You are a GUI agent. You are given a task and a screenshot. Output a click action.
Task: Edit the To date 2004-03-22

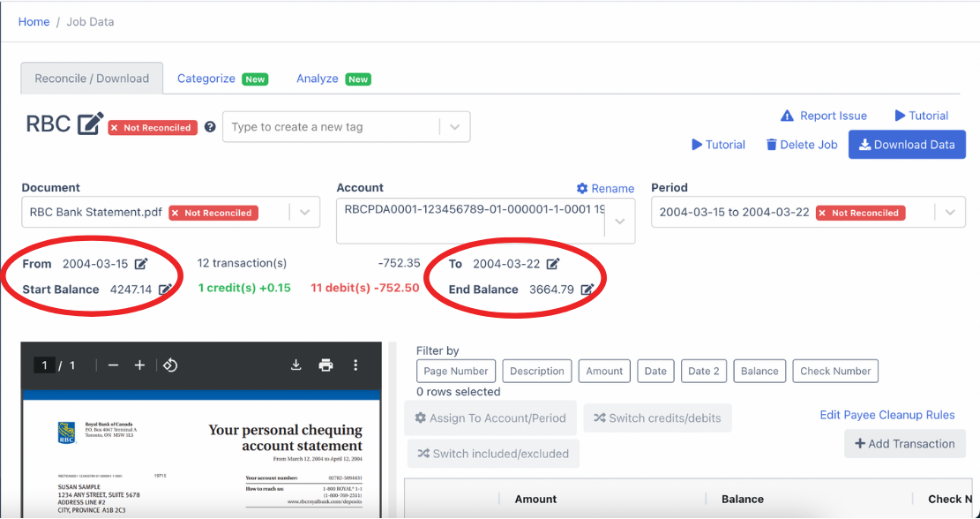pos(552,264)
